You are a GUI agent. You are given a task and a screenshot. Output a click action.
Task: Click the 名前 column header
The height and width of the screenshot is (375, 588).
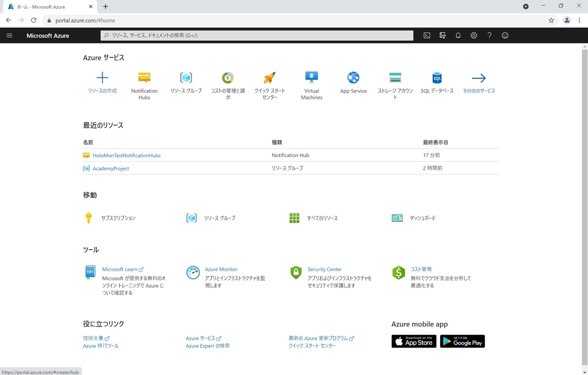[88, 142]
